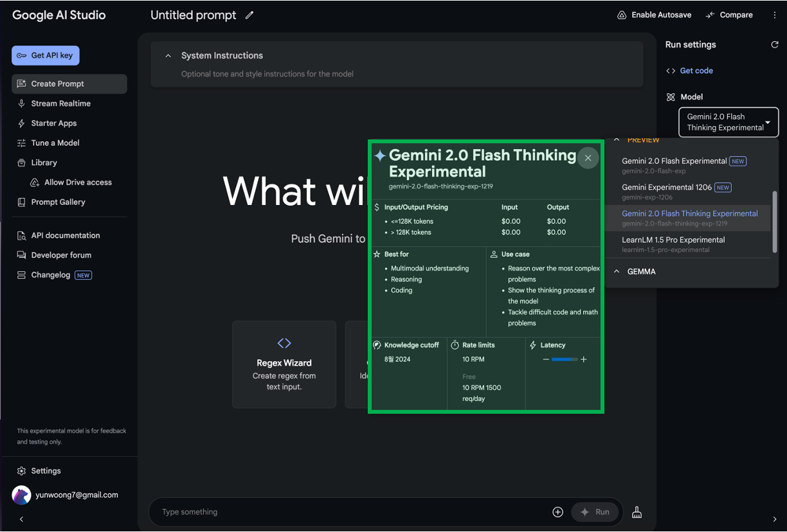Open the three-dot overflow menu
The image size is (787, 532).
tap(774, 15)
